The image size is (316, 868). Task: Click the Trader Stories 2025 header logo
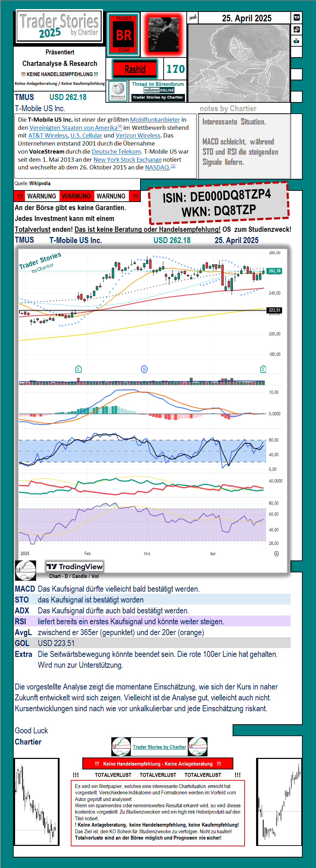(x=60, y=27)
